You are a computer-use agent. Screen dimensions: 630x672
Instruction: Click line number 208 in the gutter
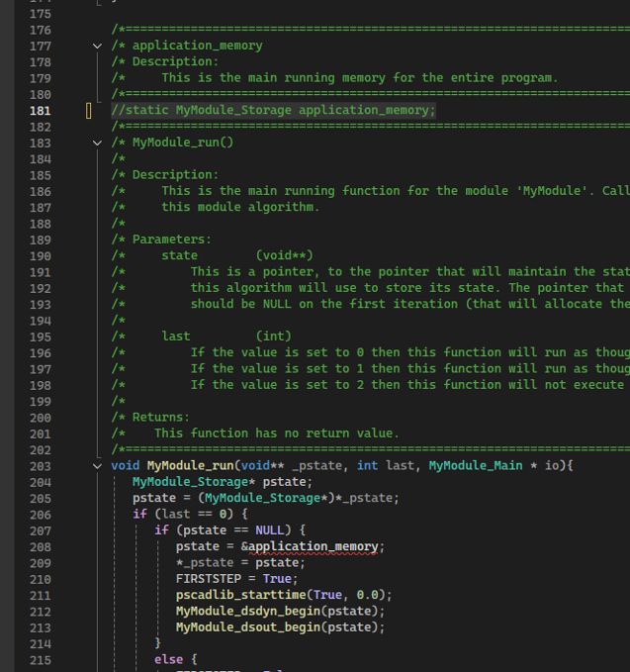coord(41,546)
